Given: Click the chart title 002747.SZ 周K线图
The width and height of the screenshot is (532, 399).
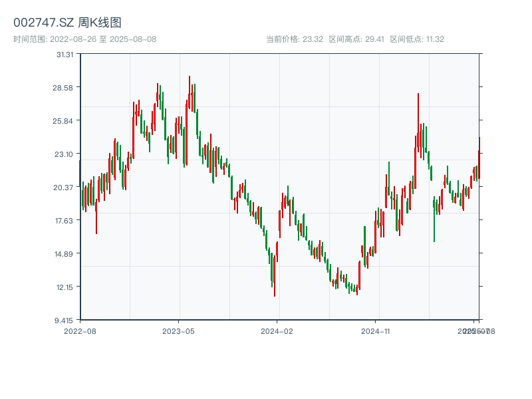Looking at the screenshot, I should (x=67, y=23).
